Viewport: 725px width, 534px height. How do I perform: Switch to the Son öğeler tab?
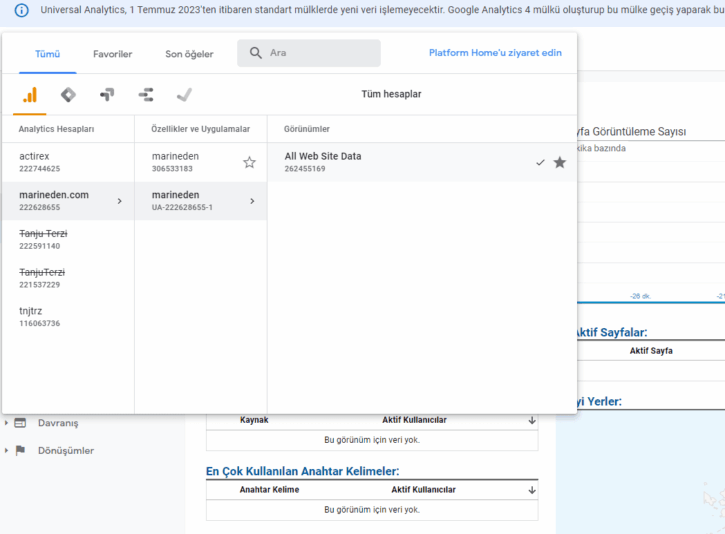tap(189, 54)
